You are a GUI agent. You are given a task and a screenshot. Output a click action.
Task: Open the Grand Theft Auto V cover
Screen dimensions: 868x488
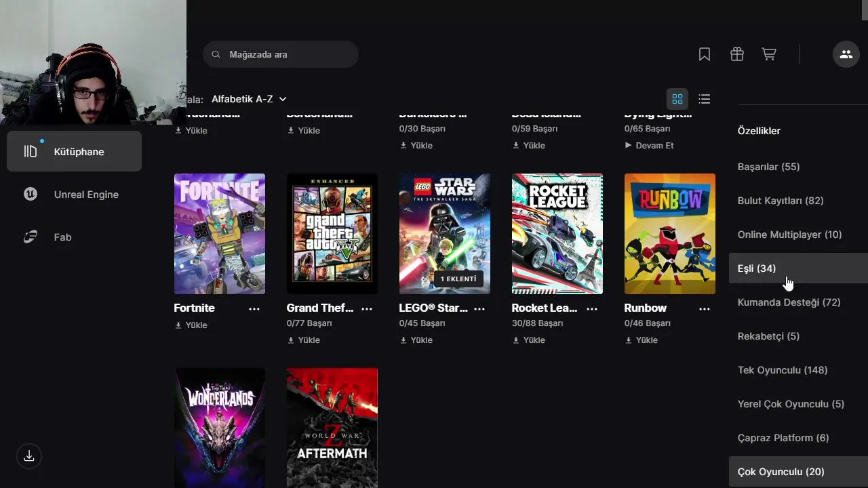332,234
